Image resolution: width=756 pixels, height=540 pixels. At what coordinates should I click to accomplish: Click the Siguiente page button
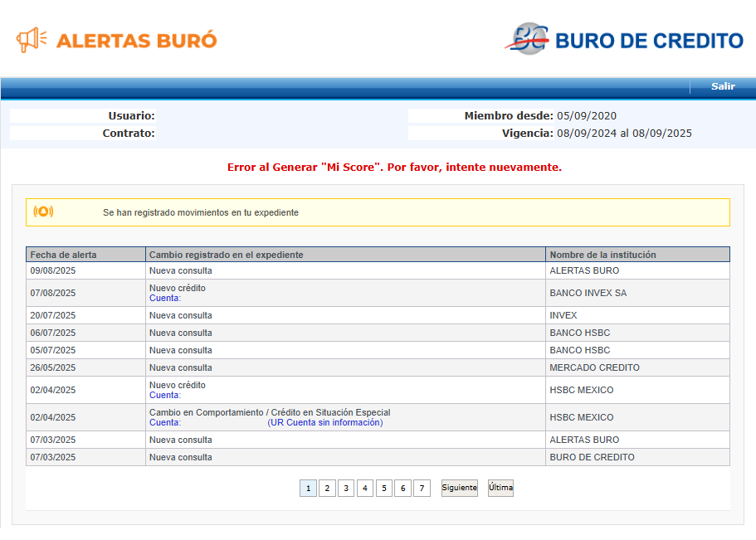tap(460, 488)
